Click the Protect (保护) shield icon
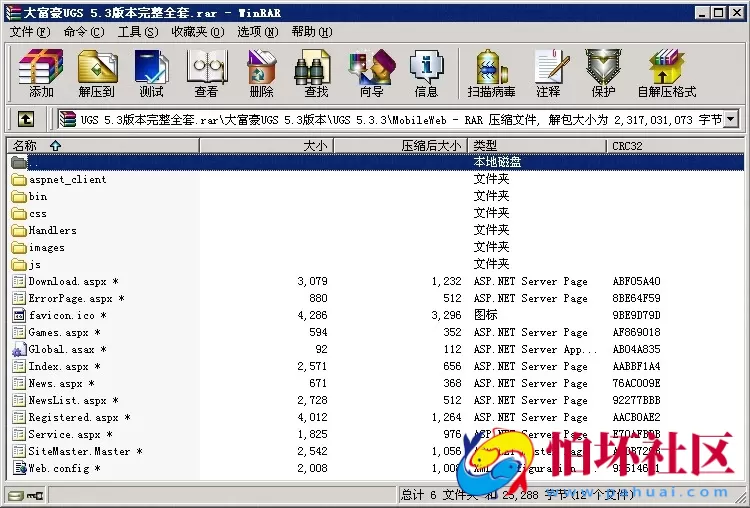Image resolution: width=750 pixels, height=508 pixels. pyautogui.click(x=603, y=73)
